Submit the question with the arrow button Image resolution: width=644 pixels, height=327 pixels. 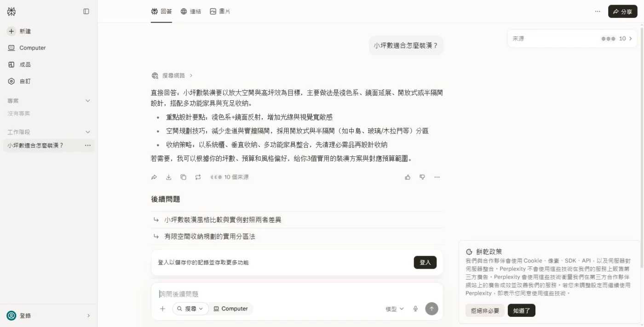[431, 309]
